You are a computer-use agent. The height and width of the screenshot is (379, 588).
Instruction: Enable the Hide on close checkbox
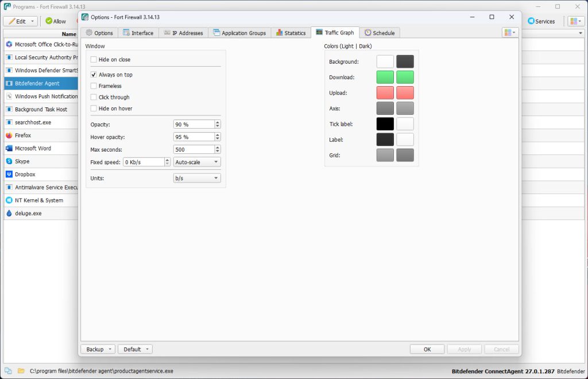pos(94,60)
